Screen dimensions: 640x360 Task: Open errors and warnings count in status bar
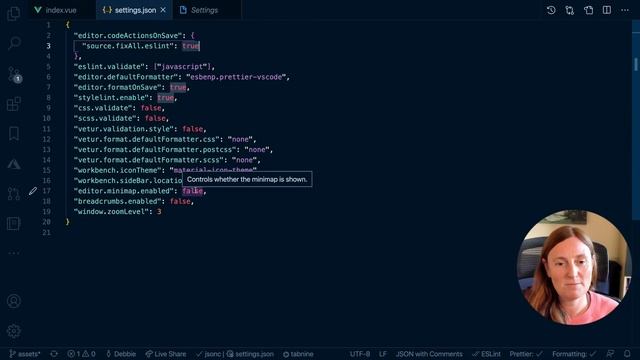pos(82,354)
